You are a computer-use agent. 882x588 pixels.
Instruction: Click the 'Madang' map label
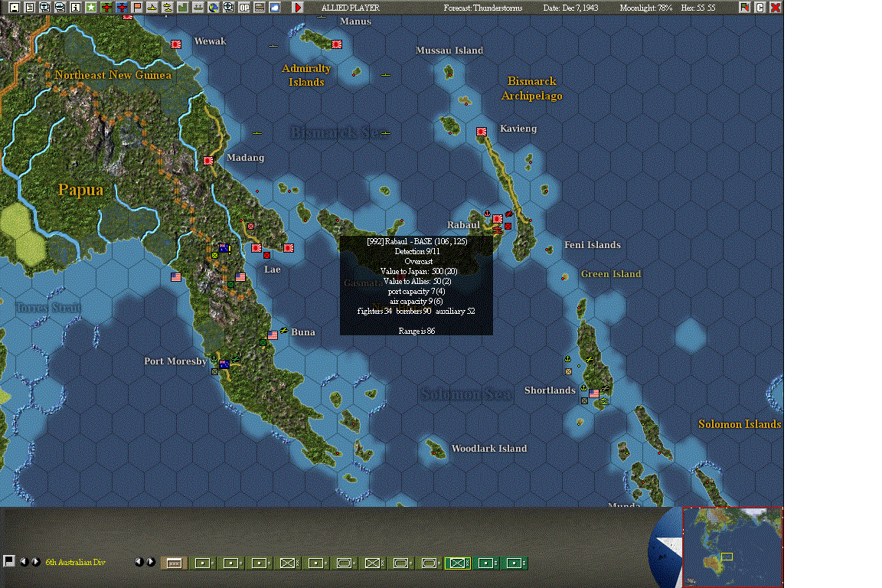245,158
